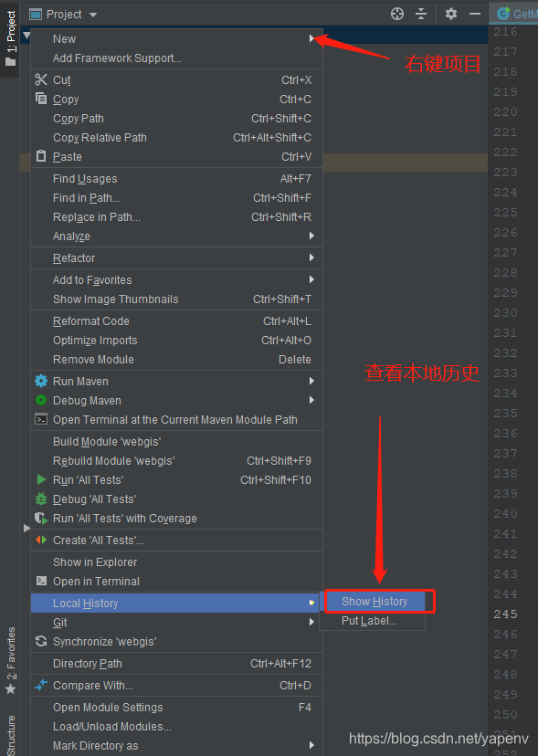Open the Structure tool window tab
Viewport: 538px width, 756px height.
[x=10, y=735]
